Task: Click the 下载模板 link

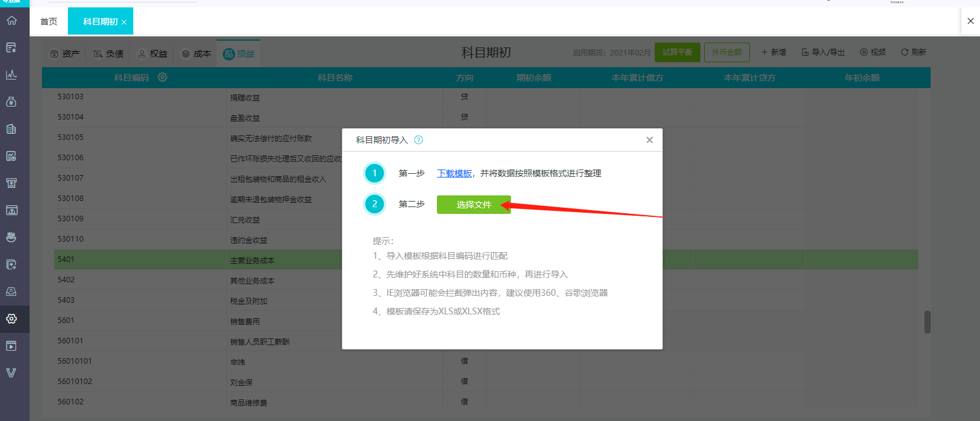Action: (x=454, y=173)
